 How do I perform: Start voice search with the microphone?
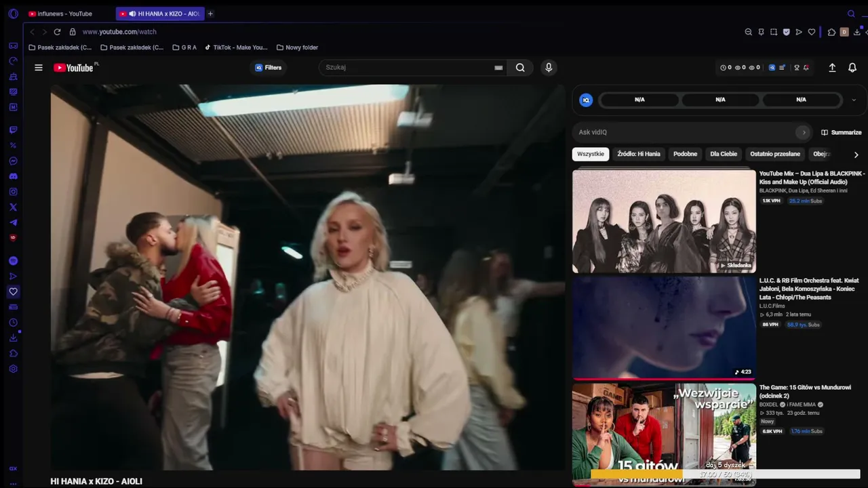coord(549,68)
